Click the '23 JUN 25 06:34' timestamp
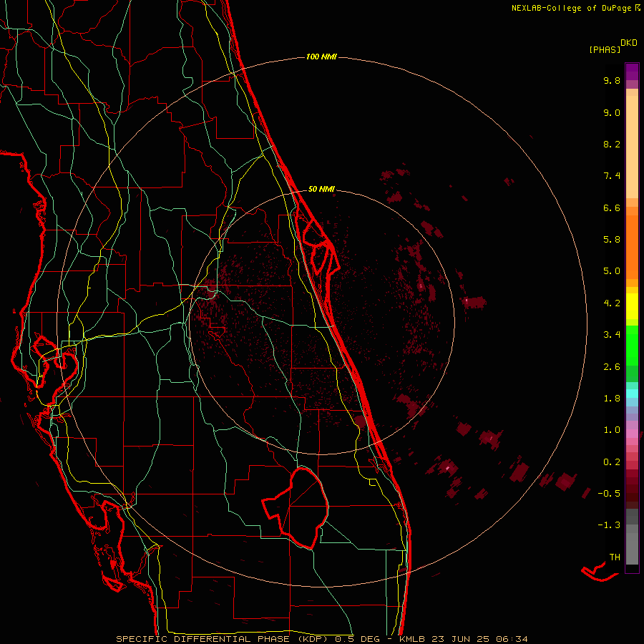Screen dimensions: 644x644 pyautogui.click(x=479, y=639)
